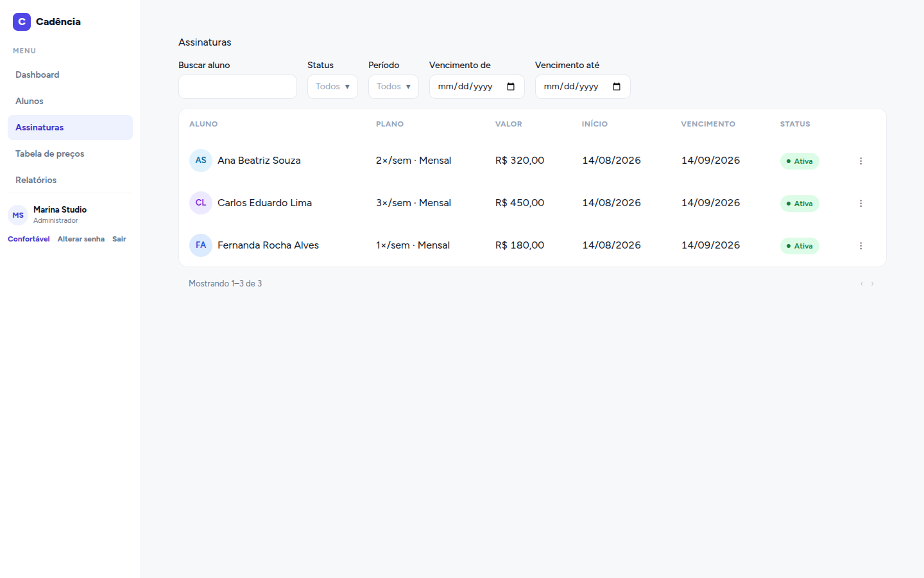Viewport: 924px width, 578px height.
Task: Click the Vencimento column header
Action: click(708, 124)
